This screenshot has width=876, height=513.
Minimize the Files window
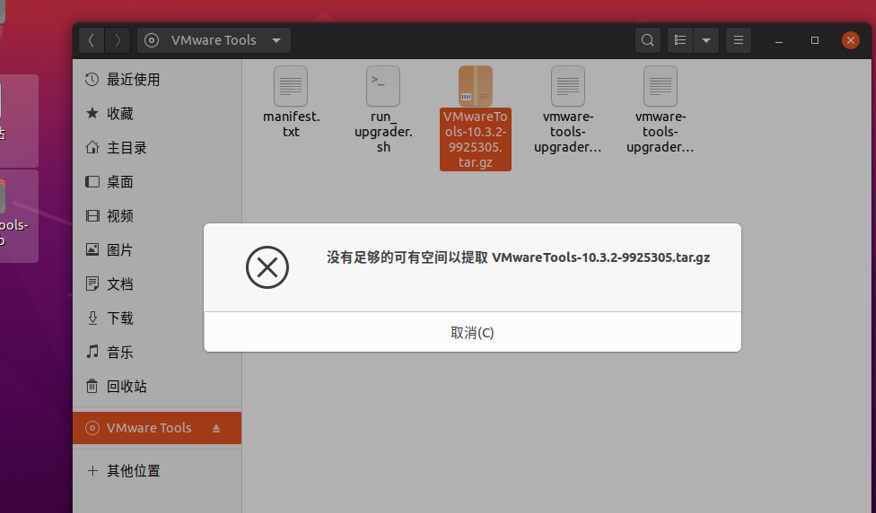pyautogui.click(x=779, y=41)
